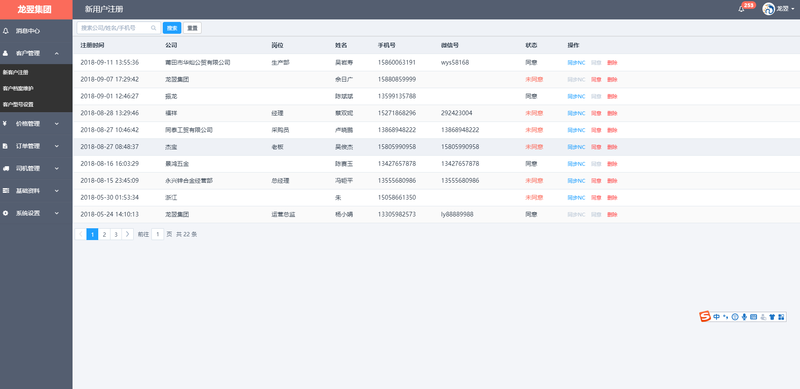
Task: Click the user avatar icon in header
Action: point(768,9)
